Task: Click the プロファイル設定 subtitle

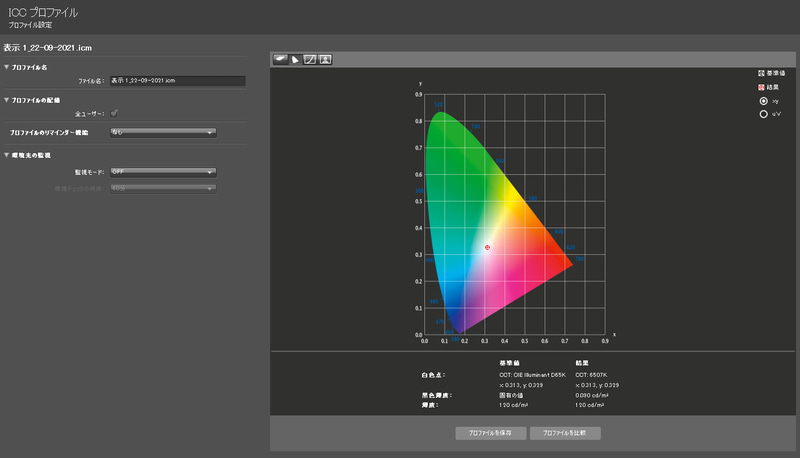Action: pos(30,25)
